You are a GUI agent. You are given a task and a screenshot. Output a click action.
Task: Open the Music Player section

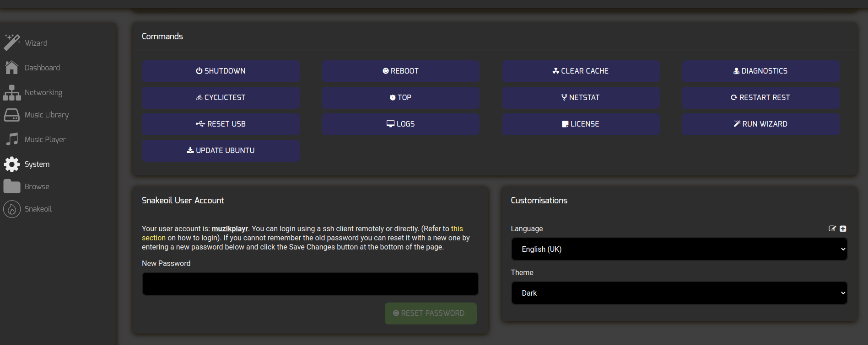coord(45,139)
